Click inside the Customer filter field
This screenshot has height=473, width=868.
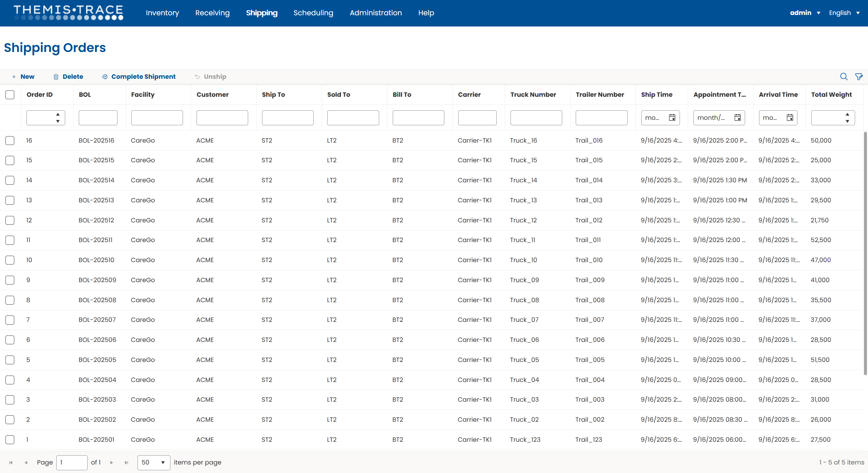tap(222, 117)
